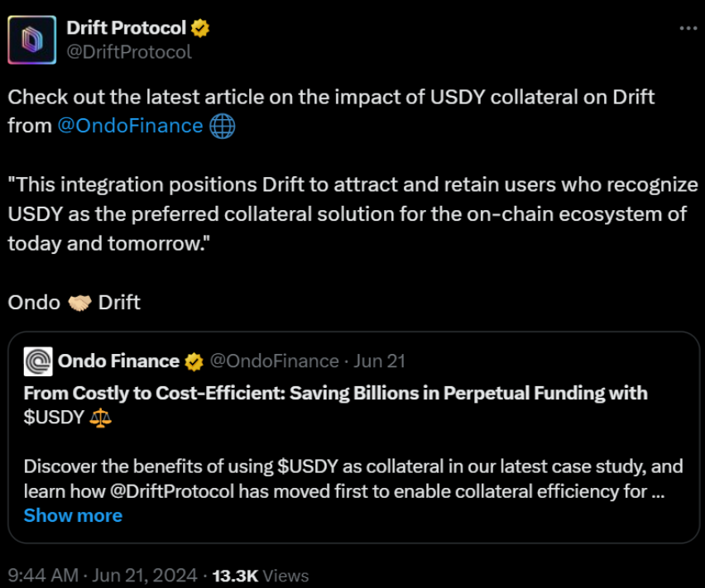Click the quoted integration statement in tweet
The height and width of the screenshot is (588, 705).
click(353, 214)
